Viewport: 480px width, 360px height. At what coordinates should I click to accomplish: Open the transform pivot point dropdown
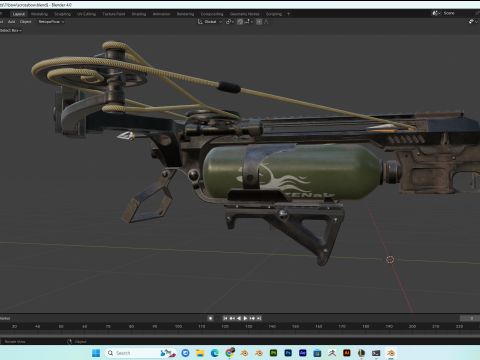pos(230,22)
